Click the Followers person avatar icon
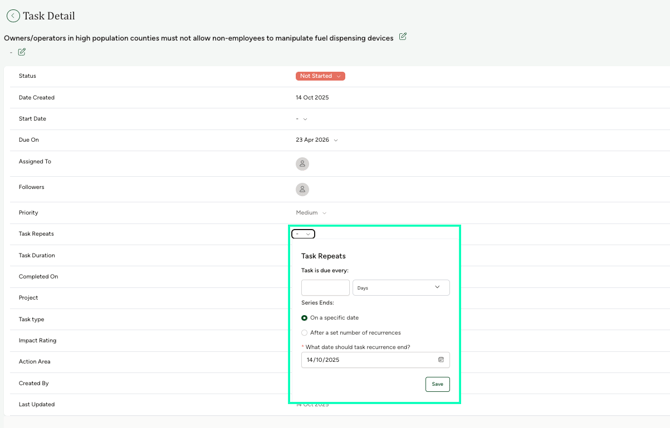 pos(302,189)
